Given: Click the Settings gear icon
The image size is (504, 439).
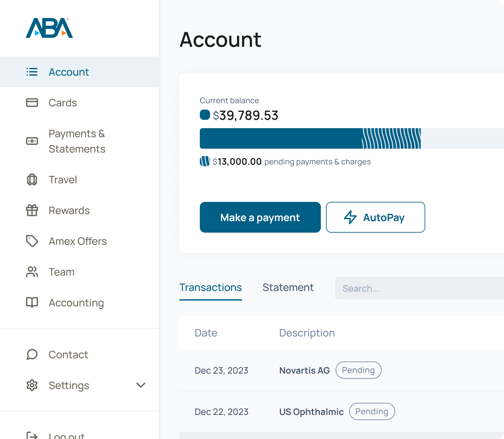Looking at the screenshot, I should [x=32, y=385].
